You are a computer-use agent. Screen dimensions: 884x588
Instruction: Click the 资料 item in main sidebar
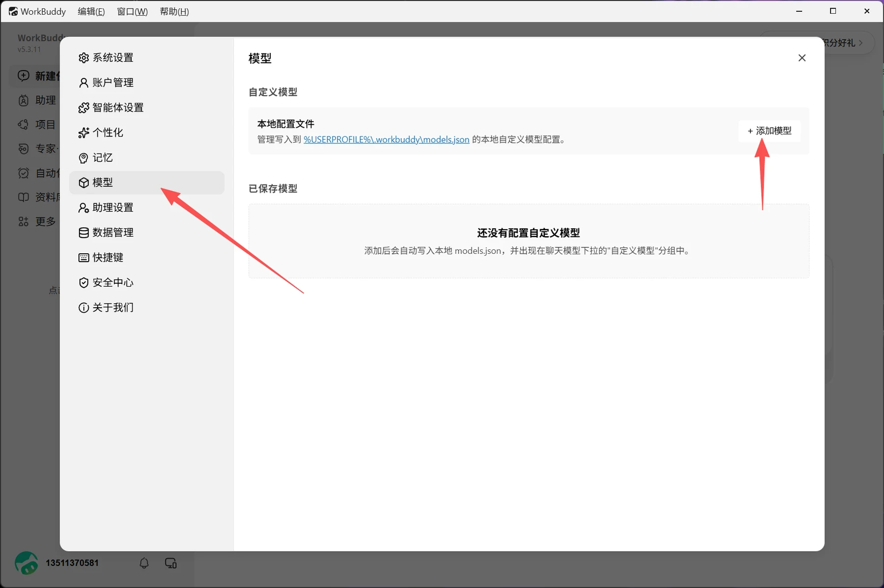[38, 197]
